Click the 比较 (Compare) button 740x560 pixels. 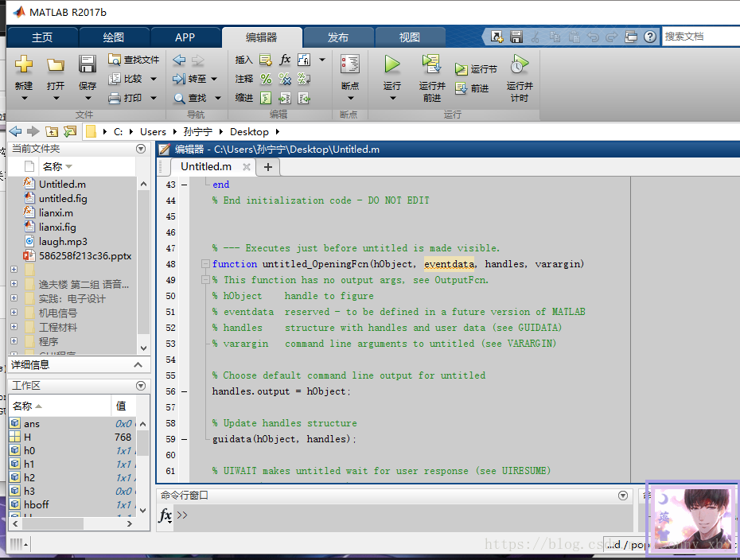tap(126, 79)
